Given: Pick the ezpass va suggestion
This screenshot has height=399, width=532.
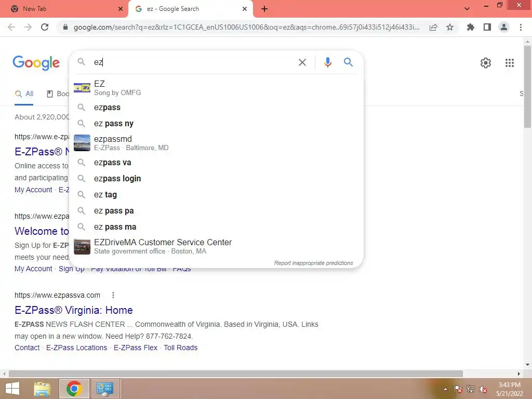Looking at the screenshot, I should pos(216,163).
